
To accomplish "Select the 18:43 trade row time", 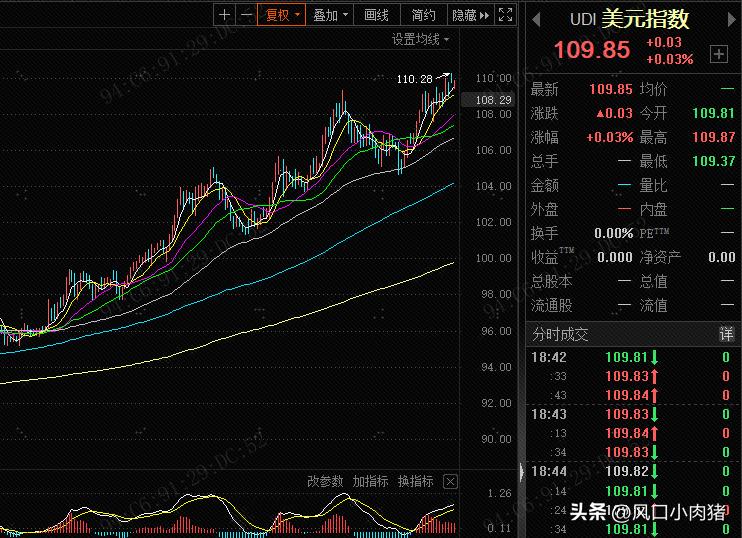I will tap(548, 415).
